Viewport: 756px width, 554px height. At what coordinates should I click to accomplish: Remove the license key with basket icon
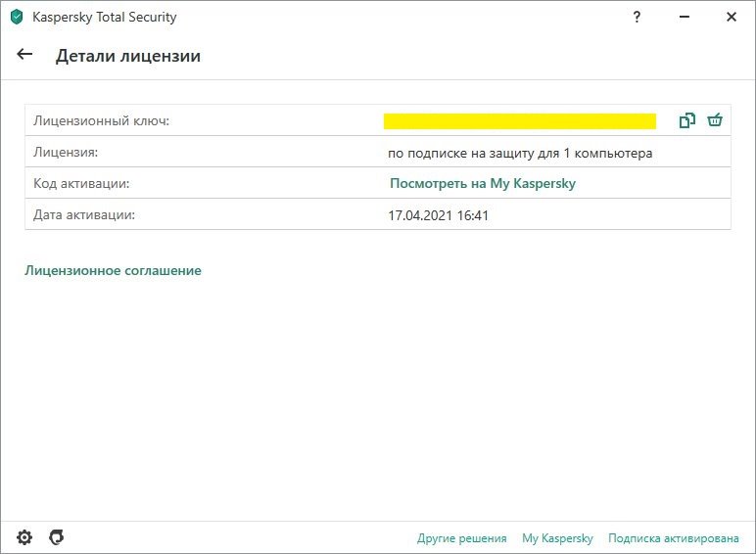click(715, 120)
